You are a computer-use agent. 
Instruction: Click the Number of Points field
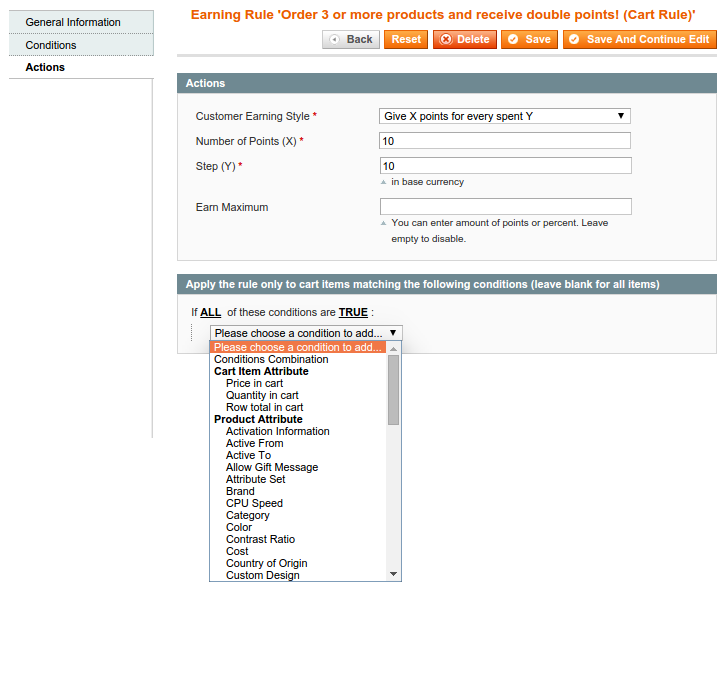coord(505,141)
